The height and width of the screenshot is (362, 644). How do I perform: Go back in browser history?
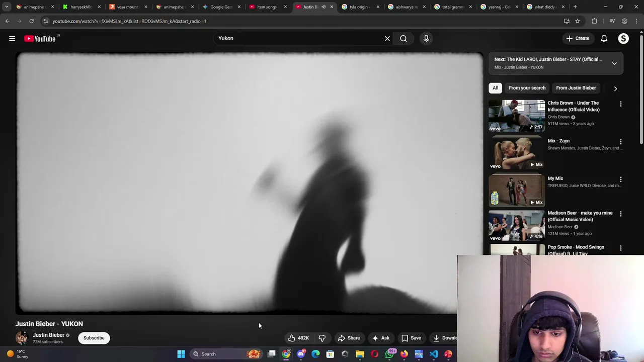pyautogui.click(x=7, y=21)
